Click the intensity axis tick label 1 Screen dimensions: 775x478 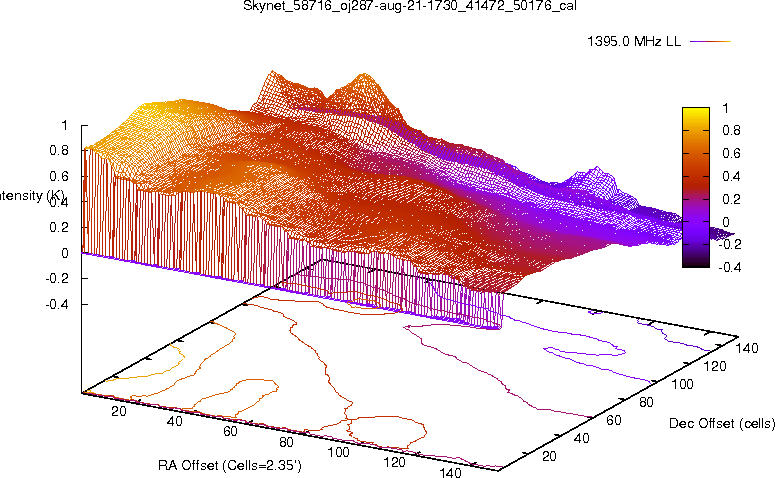click(x=64, y=126)
